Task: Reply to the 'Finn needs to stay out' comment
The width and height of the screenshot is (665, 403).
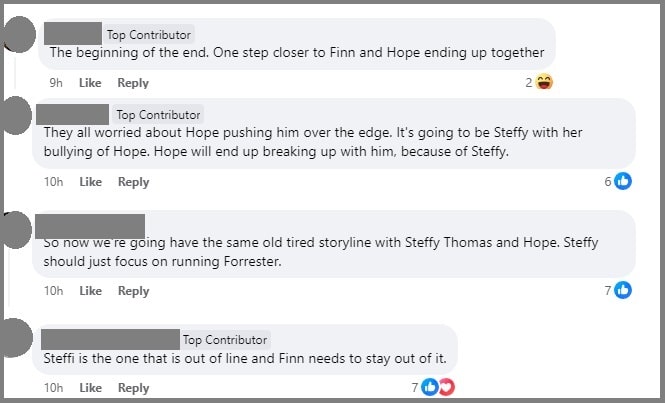Action: tap(133, 388)
